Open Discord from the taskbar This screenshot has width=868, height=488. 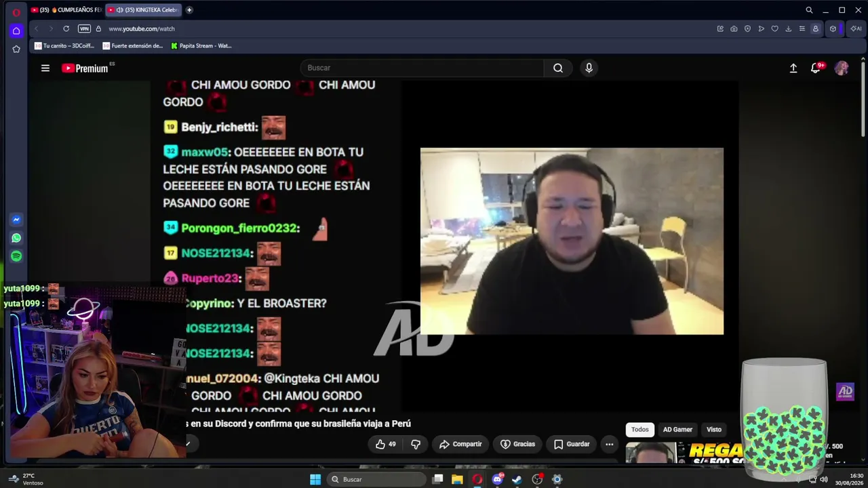pyautogui.click(x=498, y=479)
